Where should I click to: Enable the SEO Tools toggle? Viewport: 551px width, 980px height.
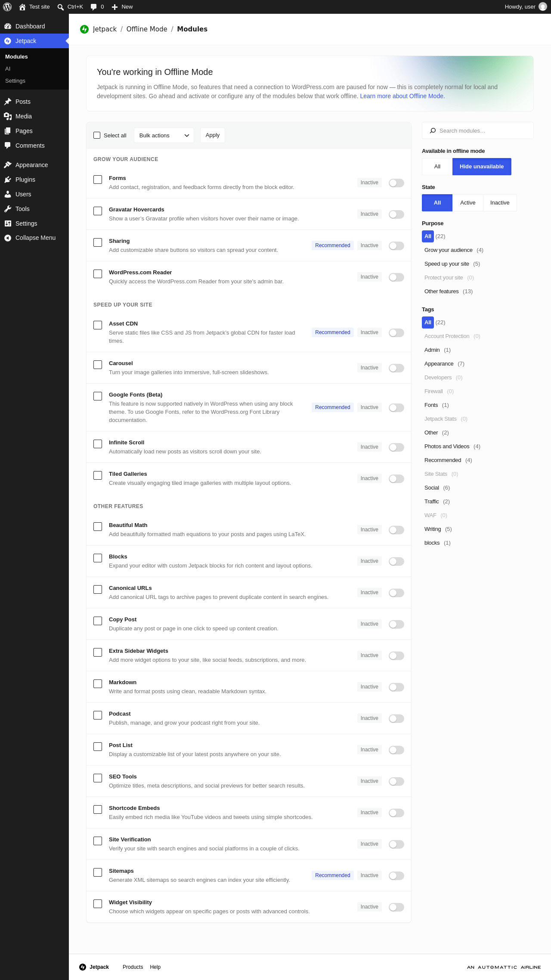point(396,782)
